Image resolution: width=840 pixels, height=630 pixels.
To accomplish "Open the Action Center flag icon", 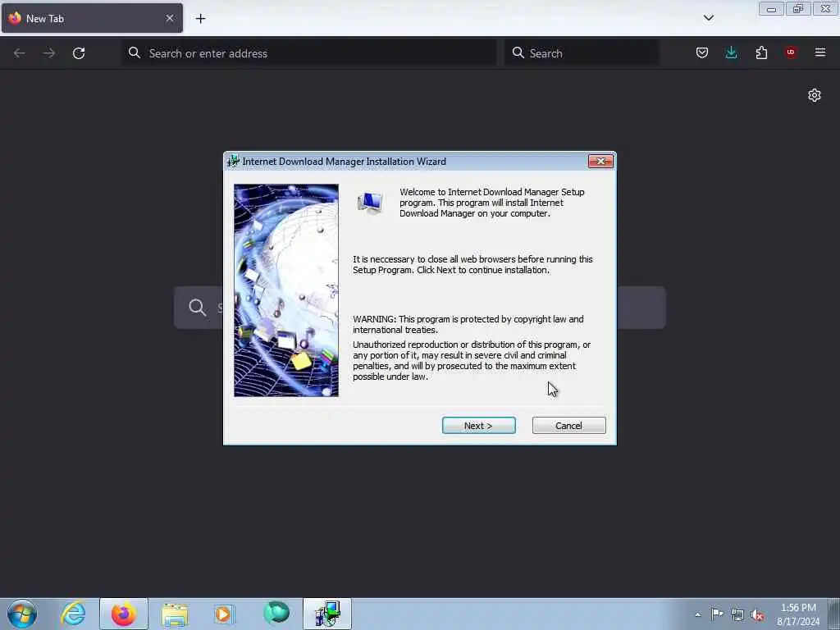I will click(x=717, y=614).
